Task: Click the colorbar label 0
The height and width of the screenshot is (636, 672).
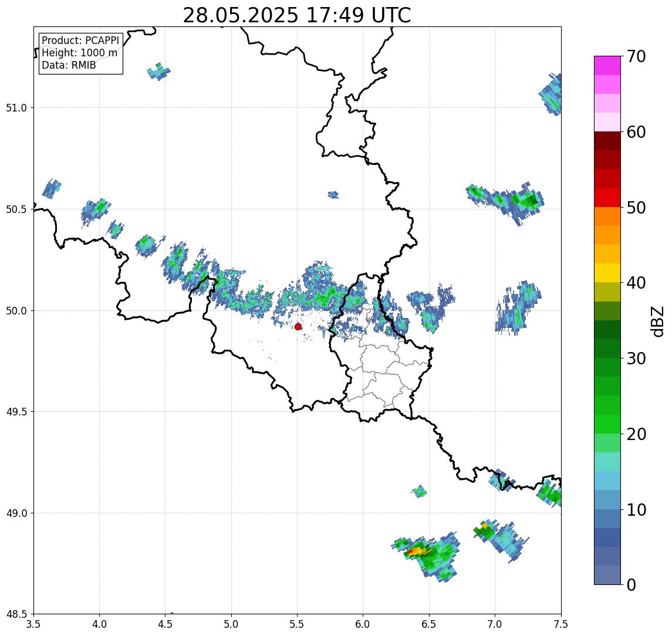Action: [x=632, y=584]
